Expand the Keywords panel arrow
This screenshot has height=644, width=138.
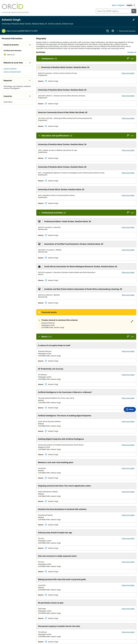pos(30,80)
